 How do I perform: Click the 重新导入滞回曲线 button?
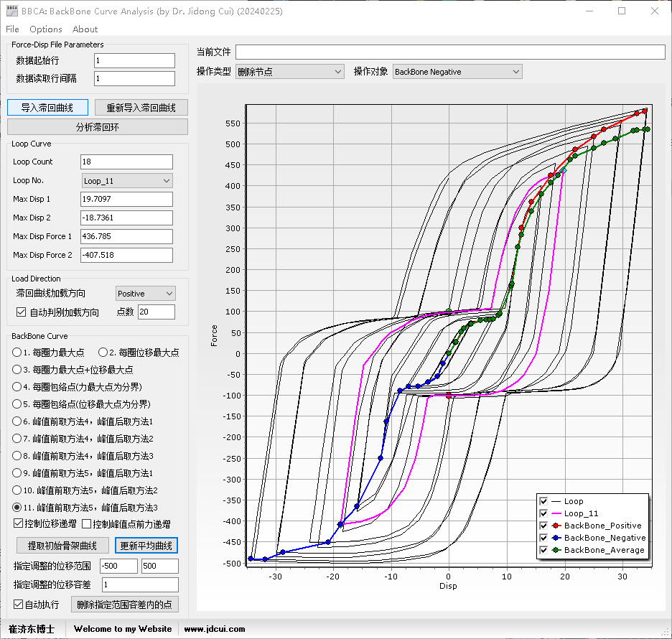(x=141, y=108)
